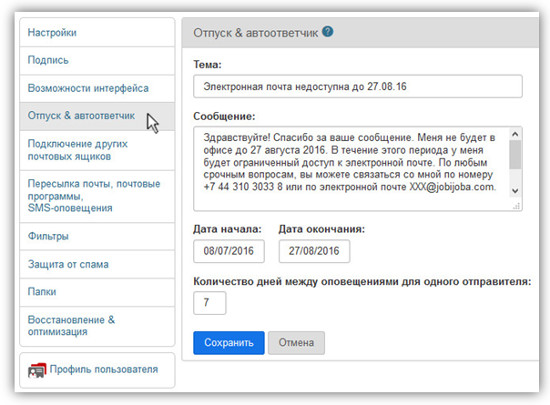
Task: Click the user profile icon
Action: click(37, 370)
